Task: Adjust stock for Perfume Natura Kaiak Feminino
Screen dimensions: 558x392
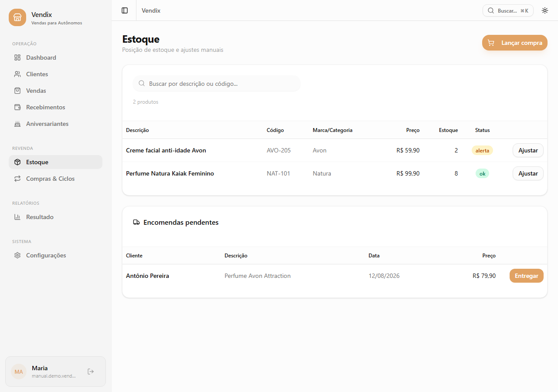Action: click(528, 173)
